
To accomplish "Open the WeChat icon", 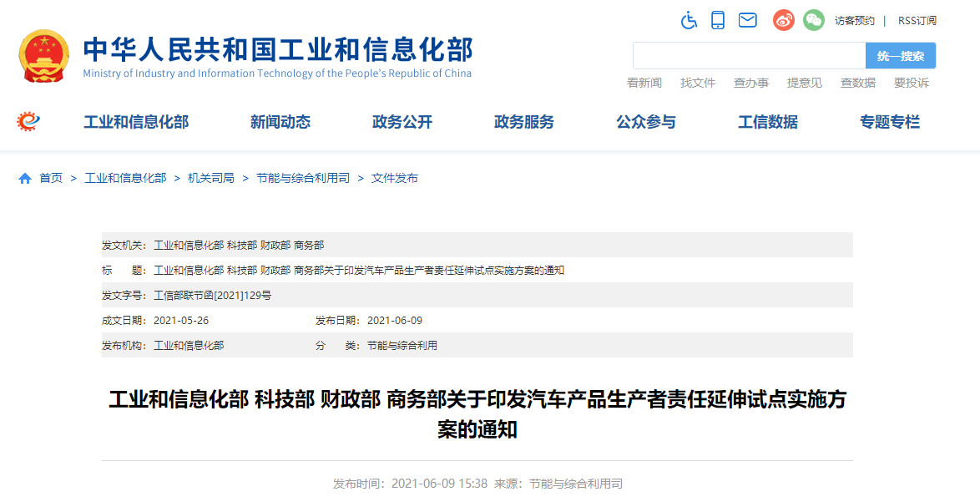I will click(x=813, y=20).
